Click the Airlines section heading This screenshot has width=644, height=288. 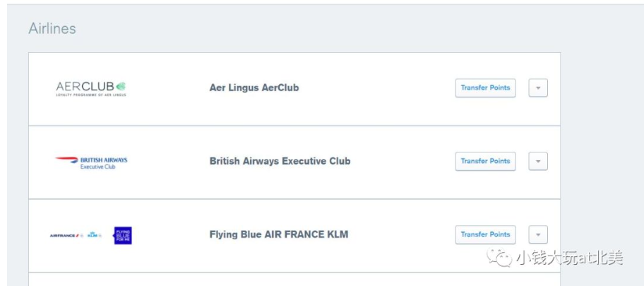(52, 29)
